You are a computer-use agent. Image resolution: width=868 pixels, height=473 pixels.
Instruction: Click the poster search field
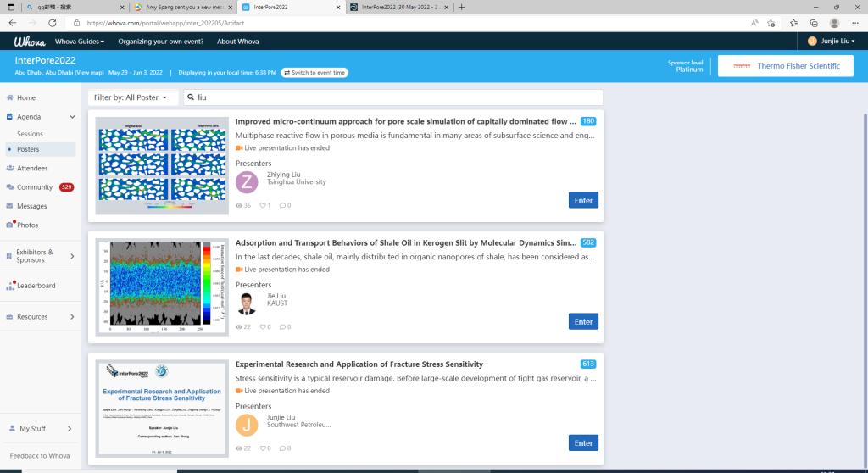click(x=394, y=97)
